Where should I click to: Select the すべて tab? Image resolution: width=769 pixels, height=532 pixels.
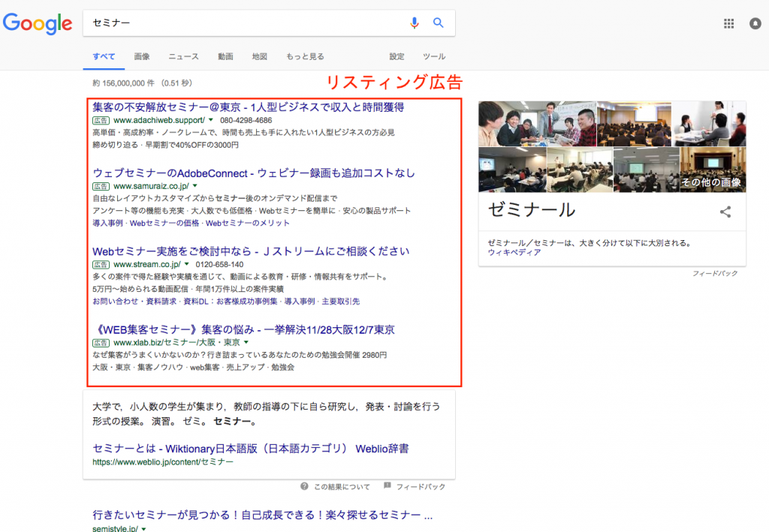[x=104, y=56]
